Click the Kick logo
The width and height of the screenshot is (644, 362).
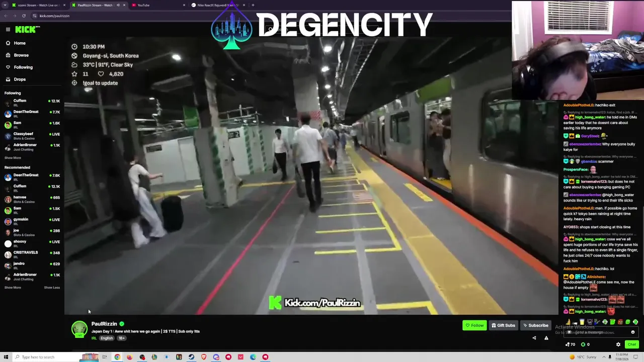pyautogui.click(x=27, y=30)
